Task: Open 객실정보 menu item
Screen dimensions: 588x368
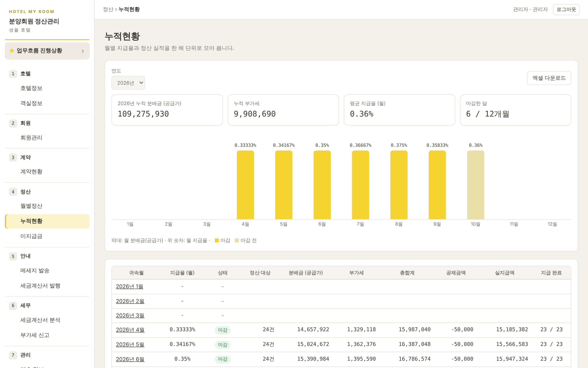Action: pyautogui.click(x=31, y=103)
